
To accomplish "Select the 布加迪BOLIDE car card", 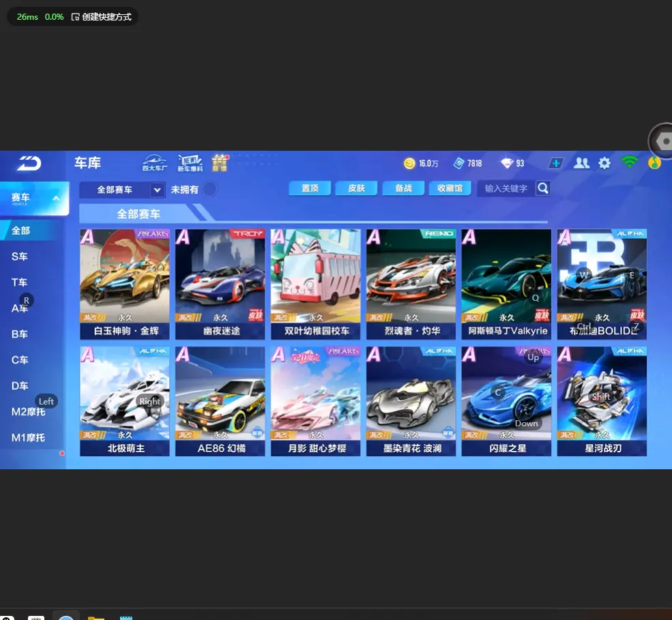I will point(602,284).
